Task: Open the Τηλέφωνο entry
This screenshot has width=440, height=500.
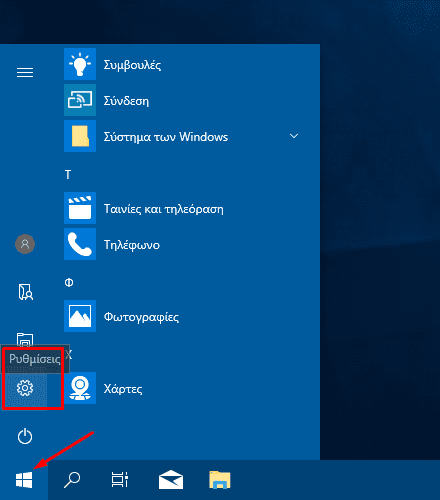Action: pyautogui.click(x=132, y=245)
